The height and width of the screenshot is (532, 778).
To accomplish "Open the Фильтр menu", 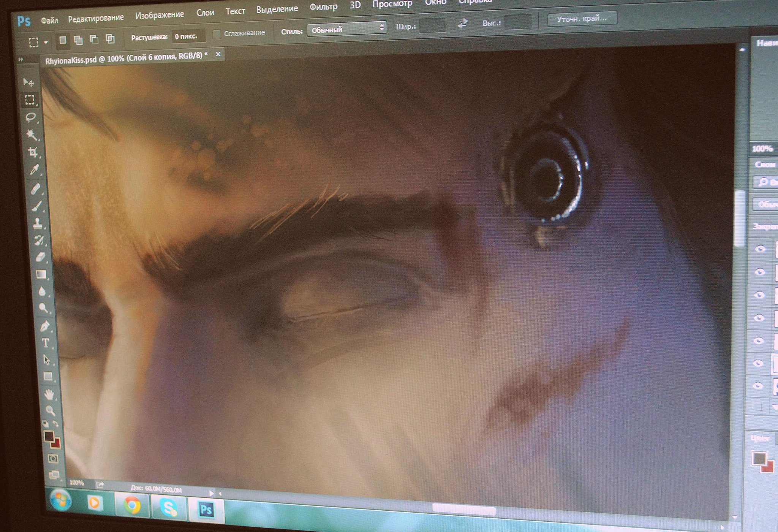I will tap(323, 7).
